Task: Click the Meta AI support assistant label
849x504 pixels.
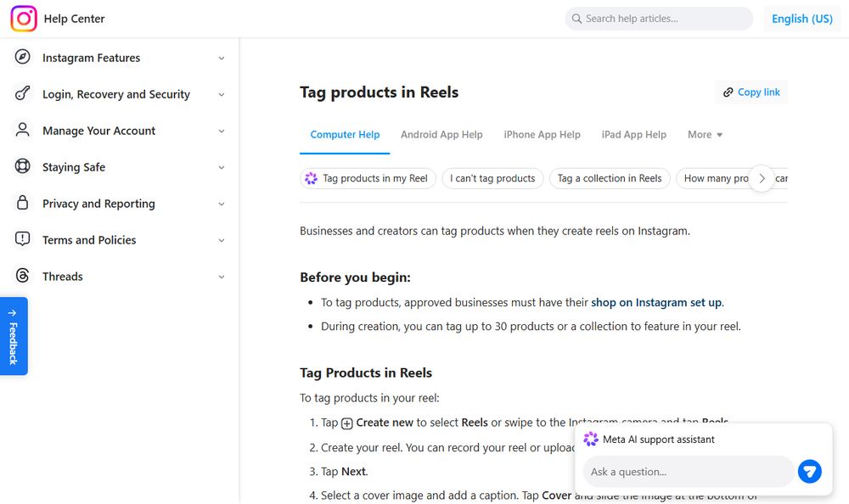Action: pos(659,440)
